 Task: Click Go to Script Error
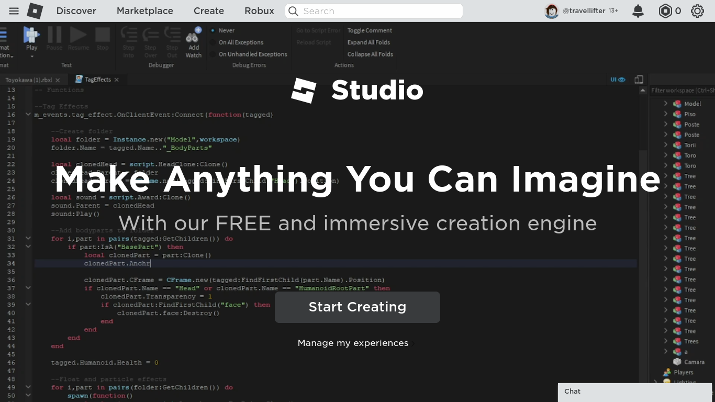pyautogui.click(x=318, y=31)
